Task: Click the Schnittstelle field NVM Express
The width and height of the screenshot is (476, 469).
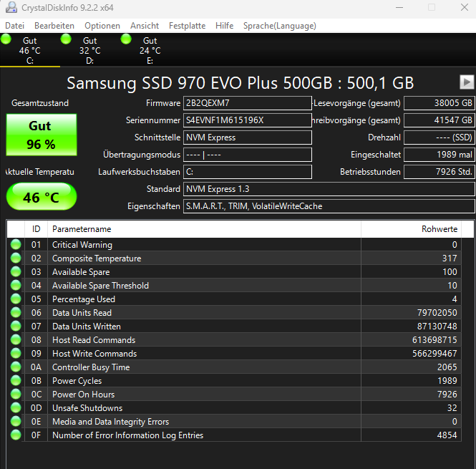Action: coord(248,137)
